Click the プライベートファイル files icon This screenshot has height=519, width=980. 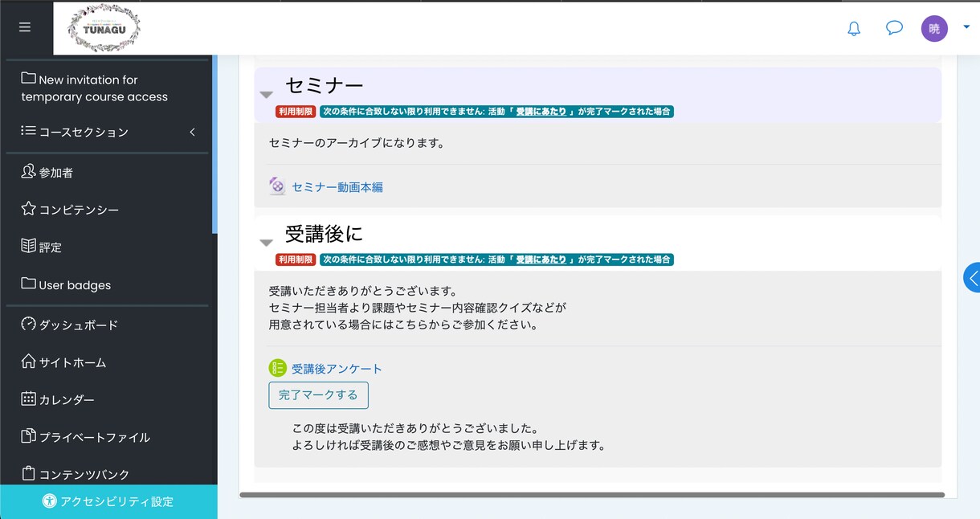pyautogui.click(x=28, y=436)
